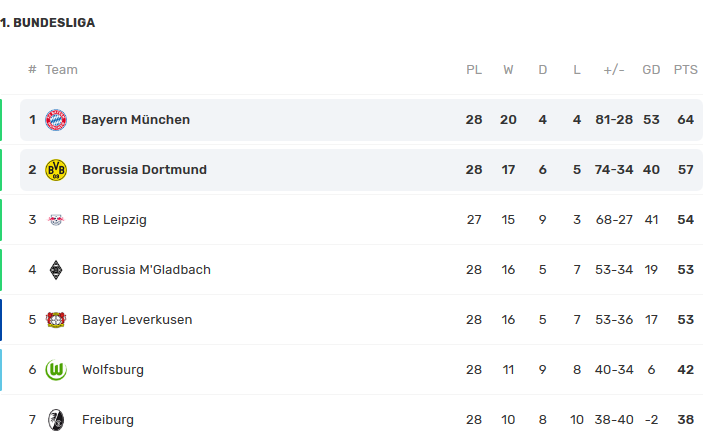Click the Borussia M'Gladbach crest
Screen dimensions: 703x444
point(56,270)
